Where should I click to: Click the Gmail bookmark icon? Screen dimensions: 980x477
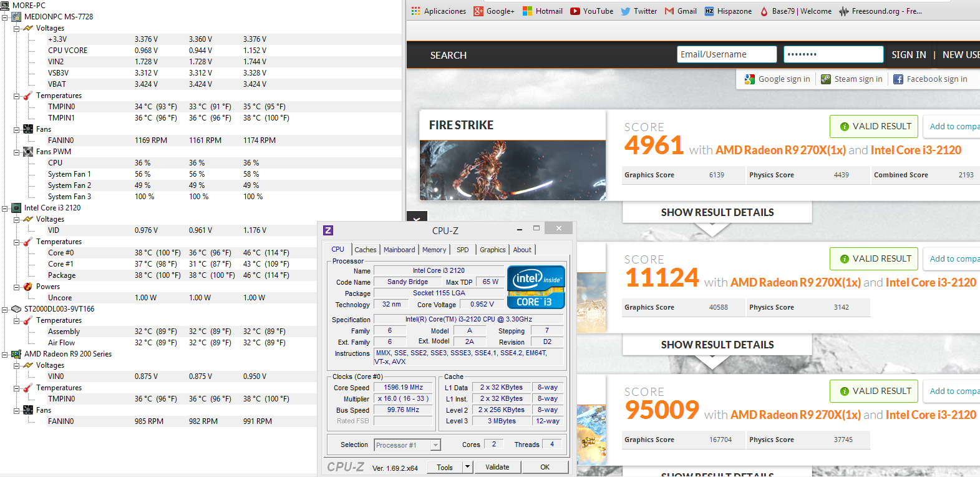click(669, 11)
